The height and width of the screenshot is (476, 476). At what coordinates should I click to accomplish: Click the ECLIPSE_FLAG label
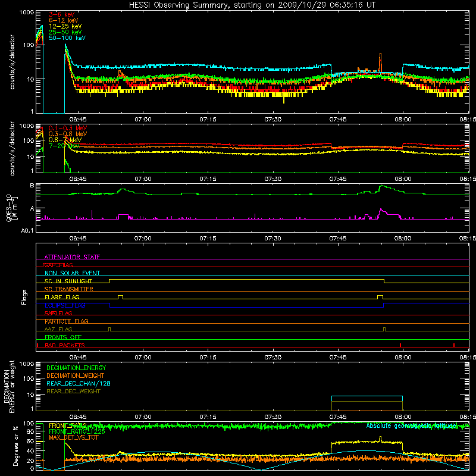[x=65, y=305]
